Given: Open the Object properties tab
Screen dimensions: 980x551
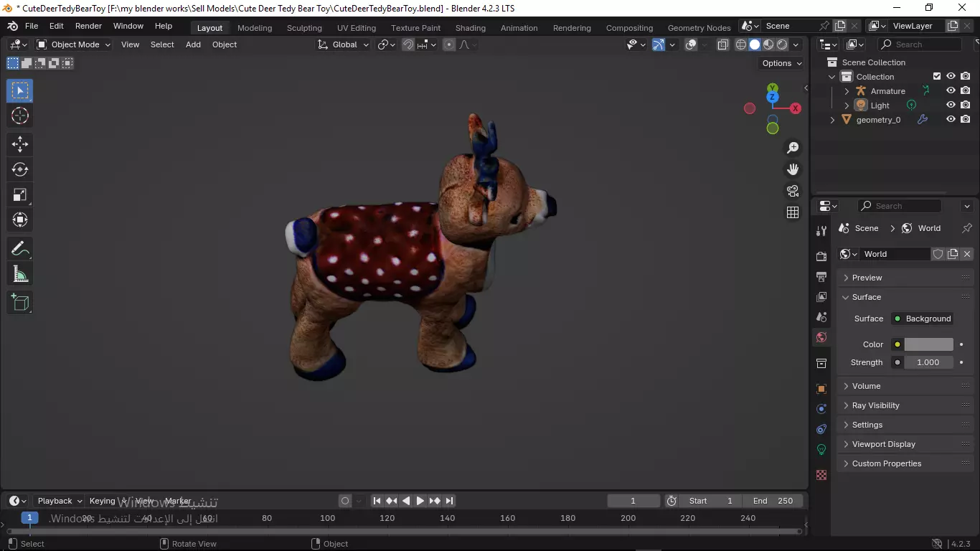Looking at the screenshot, I should [821, 389].
